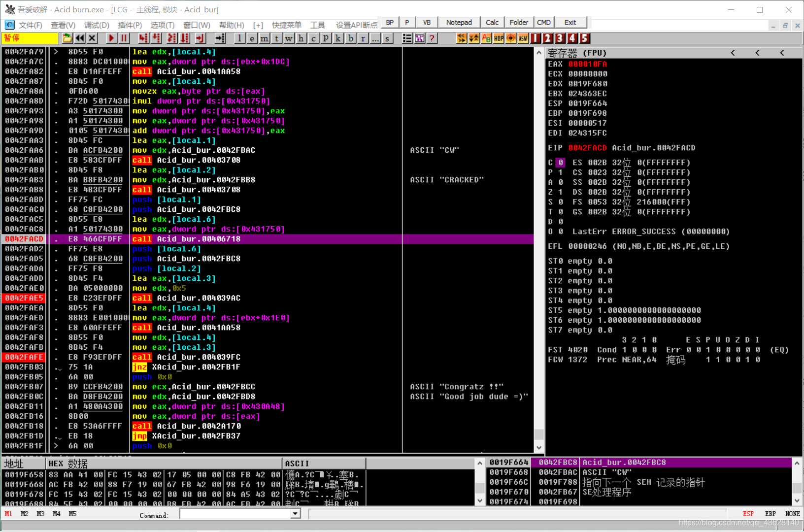Screen dimensions: 804x532
Task: Click the red number 3 icon
Action: pyautogui.click(x=560, y=38)
